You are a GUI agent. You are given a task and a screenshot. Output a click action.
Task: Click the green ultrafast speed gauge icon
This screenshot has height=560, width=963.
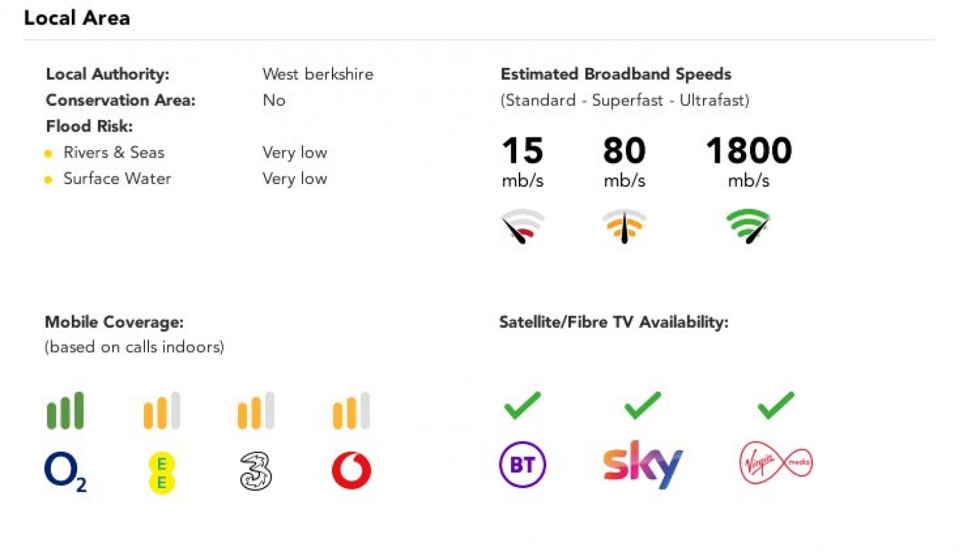click(x=748, y=226)
